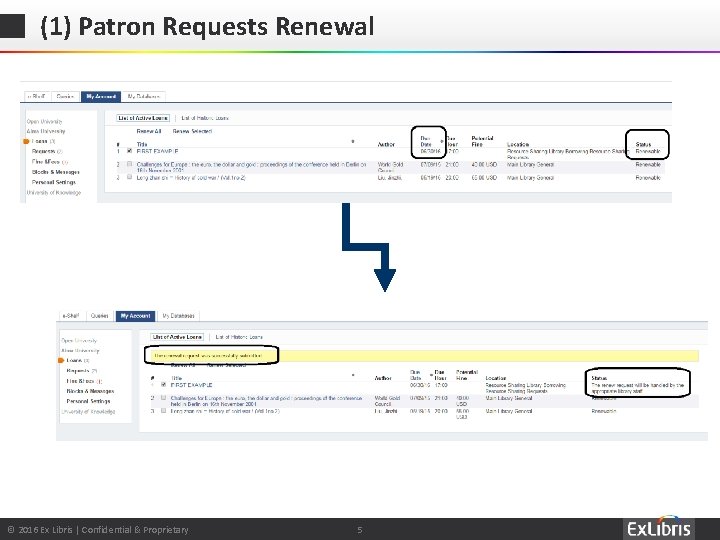Open FIRST EXAMPLE title in bottom screenshot
Image resolution: width=720 pixels, height=540 pixels.
[x=191, y=385]
